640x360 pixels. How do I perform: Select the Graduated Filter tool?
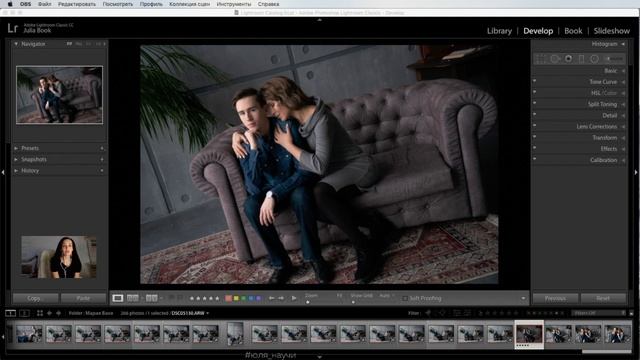[x=582, y=59]
